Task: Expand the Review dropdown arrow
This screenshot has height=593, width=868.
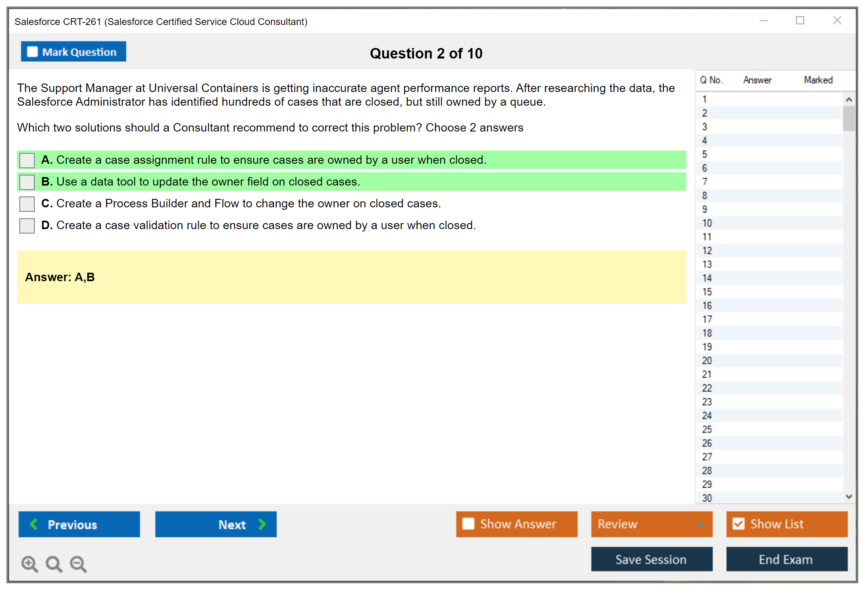Action: pyautogui.click(x=700, y=524)
